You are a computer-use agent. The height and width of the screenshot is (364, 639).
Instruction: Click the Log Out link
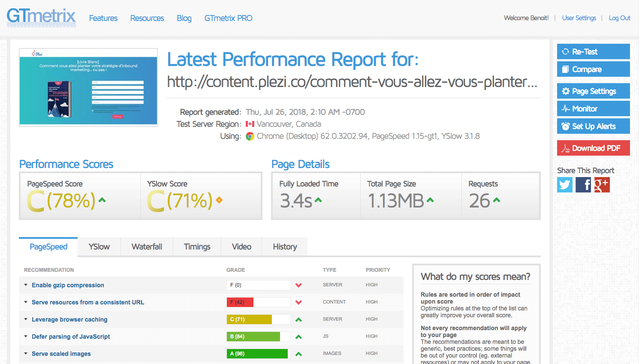[620, 18]
